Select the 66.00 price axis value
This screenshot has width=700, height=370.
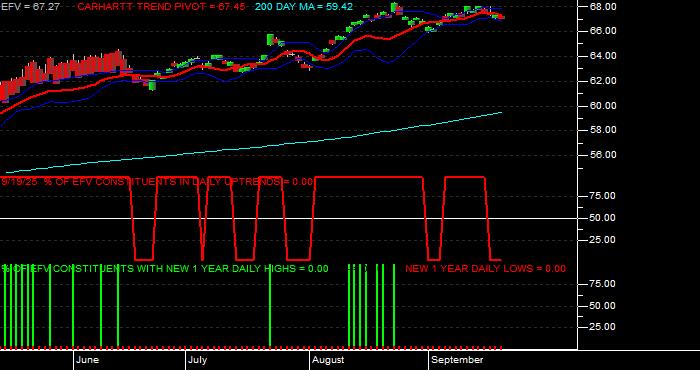pyautogui.click(x=604, y=31)
